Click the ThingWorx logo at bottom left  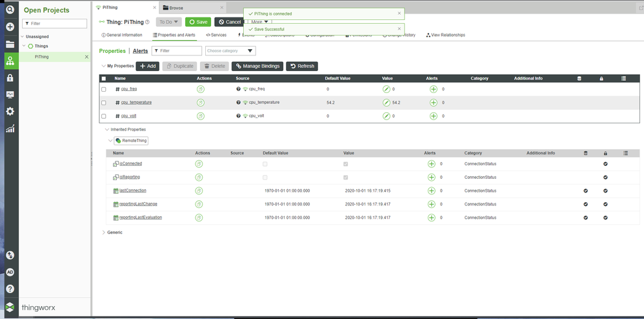[x=10, y=307]
